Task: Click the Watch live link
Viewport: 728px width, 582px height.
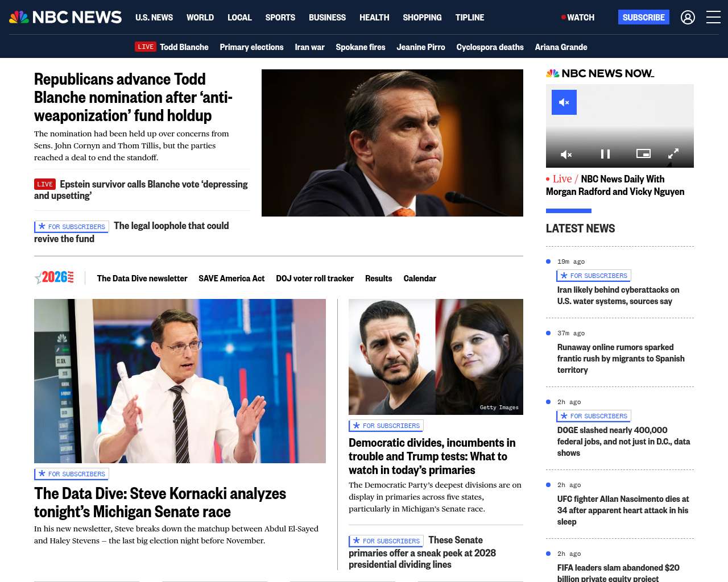Action: click(578, 18)
